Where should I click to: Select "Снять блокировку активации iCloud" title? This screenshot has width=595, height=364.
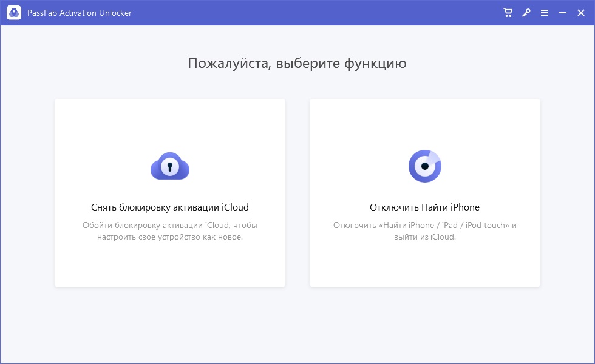[x=170, y=207]
